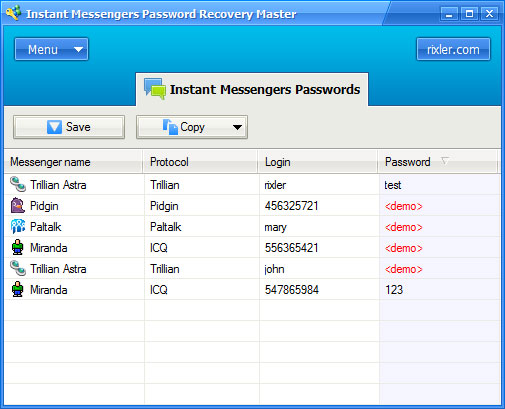Click the Miranda icon in the 556365421 row
Viewport: 505px width, 409px height.
click(17, 247)
